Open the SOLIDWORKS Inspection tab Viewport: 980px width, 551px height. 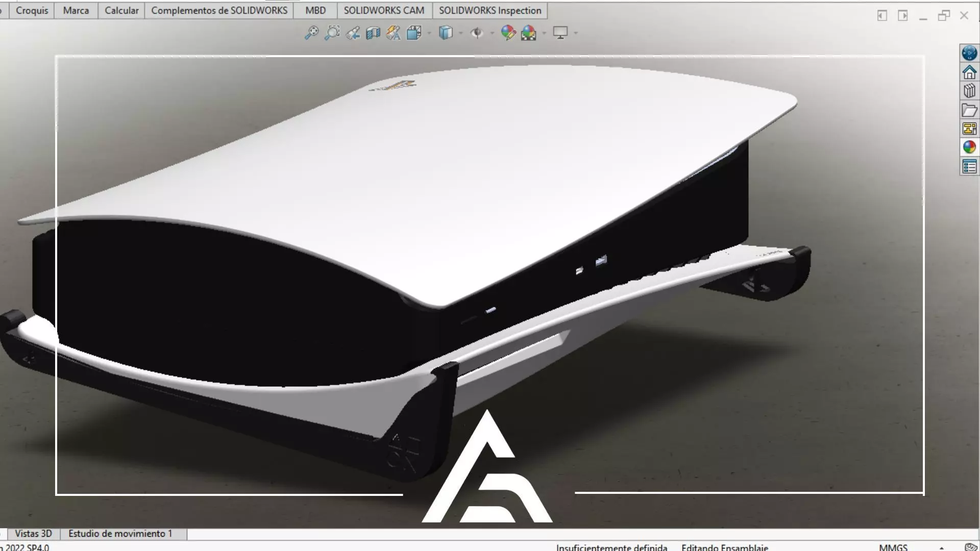(x=490, y=11)
